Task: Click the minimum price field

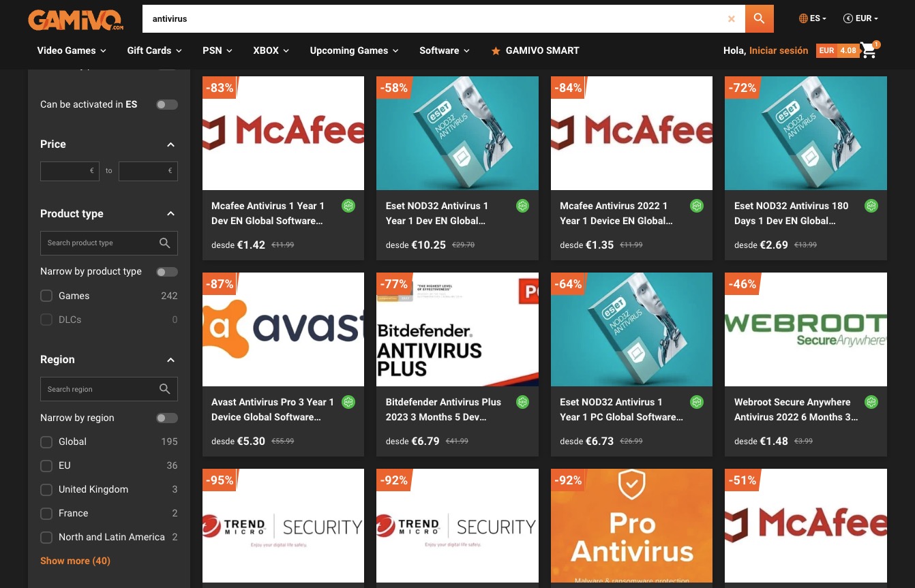Action: click(70, 171)
